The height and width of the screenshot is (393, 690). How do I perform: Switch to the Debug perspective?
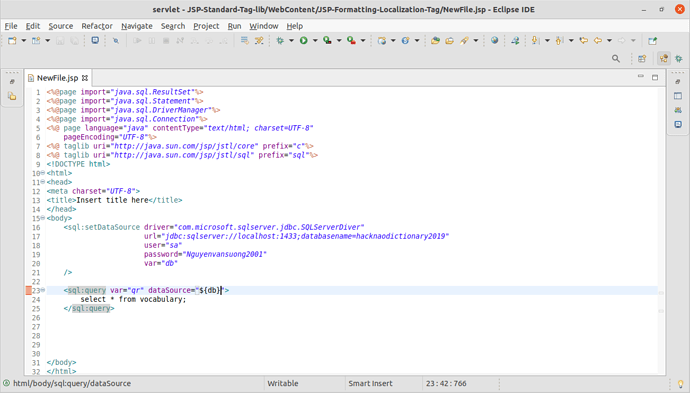679,59
